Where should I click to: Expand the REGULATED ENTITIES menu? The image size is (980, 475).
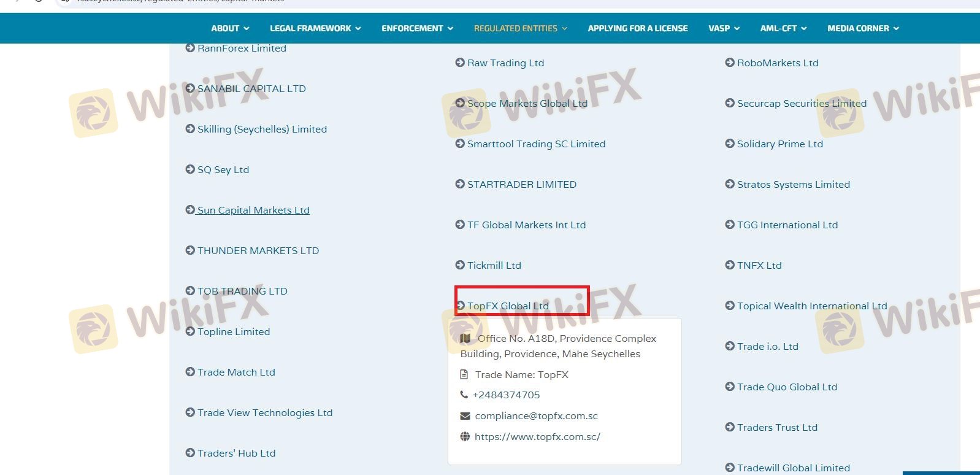[521, 28]
